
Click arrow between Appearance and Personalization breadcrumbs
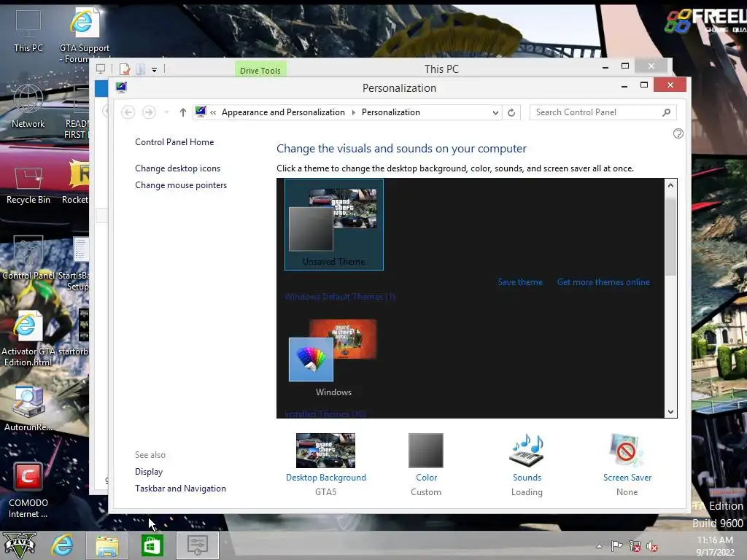tap(354, 112)
